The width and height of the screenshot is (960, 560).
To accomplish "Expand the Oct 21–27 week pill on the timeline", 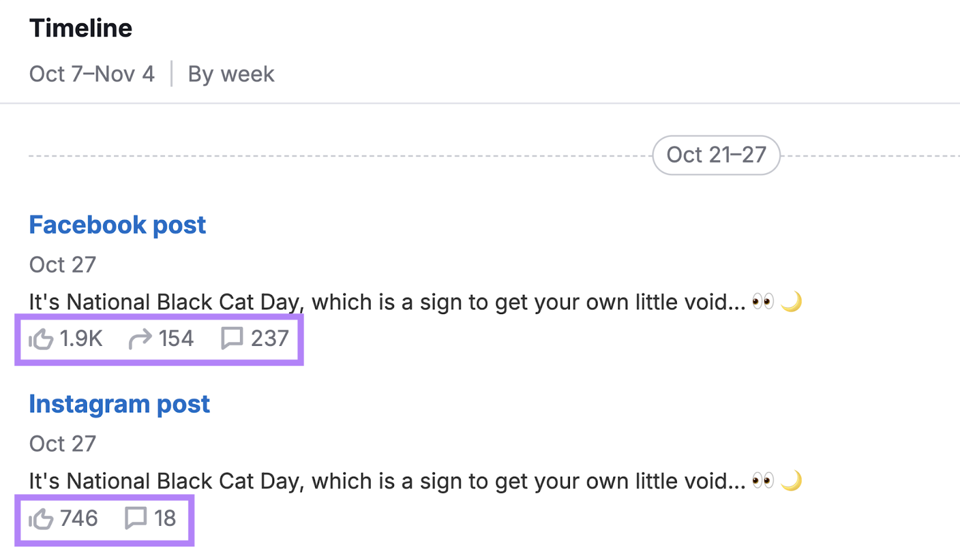I will coord(716,154).
